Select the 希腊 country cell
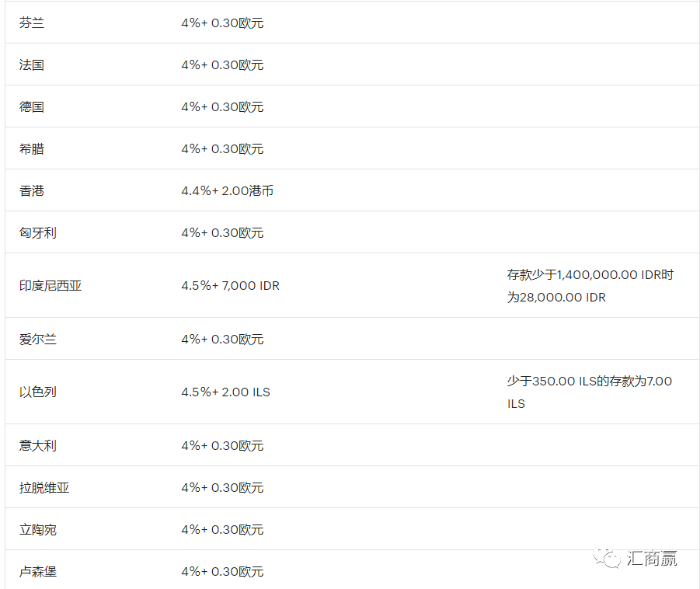 pos(32,148)
